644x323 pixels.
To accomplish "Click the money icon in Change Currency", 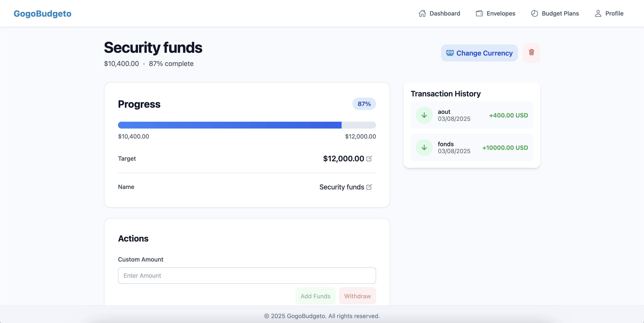I will coord(450,53).
